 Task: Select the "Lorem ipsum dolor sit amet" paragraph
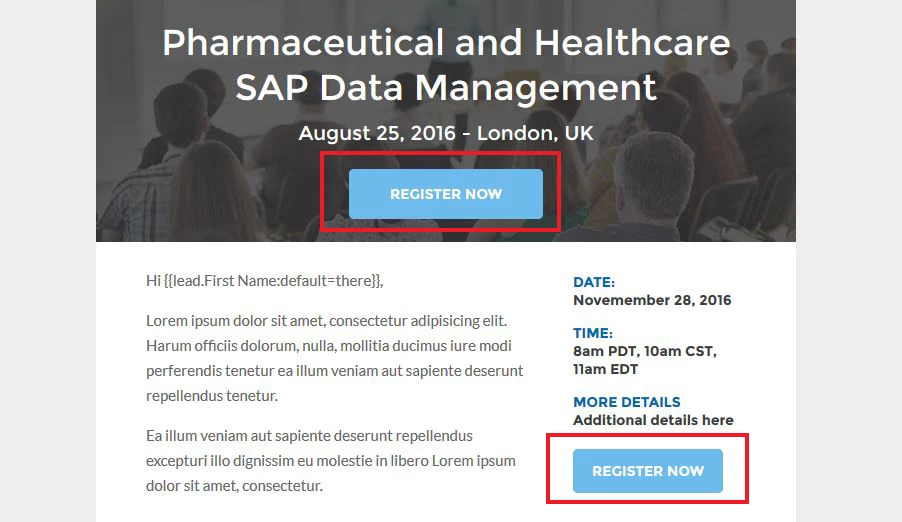click(335, 358)
